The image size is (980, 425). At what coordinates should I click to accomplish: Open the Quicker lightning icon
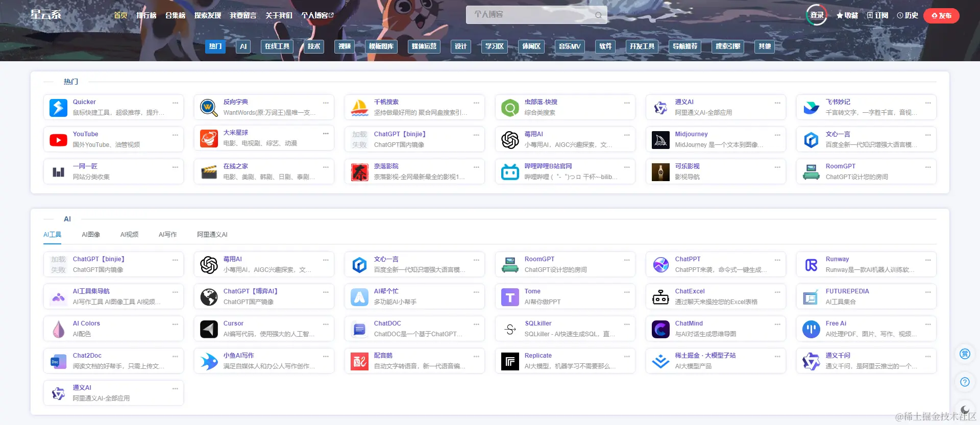(58, 108)
